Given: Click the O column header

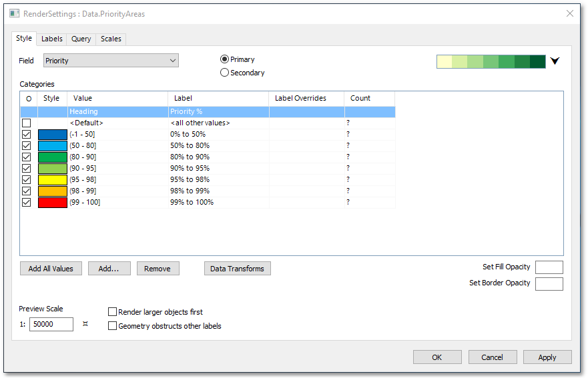Looking at the screenshot, I should click(29, 99).
